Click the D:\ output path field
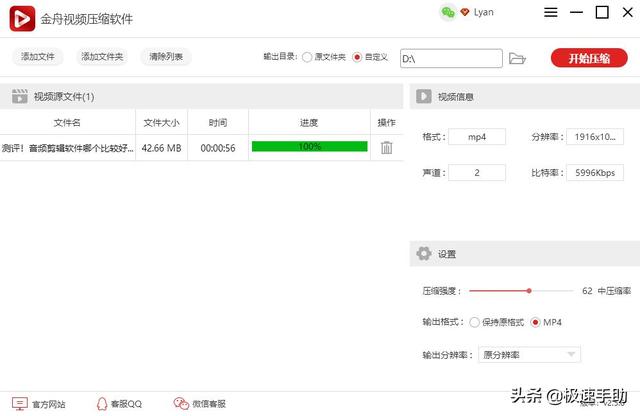This screenshot has height=416, width=640. (451, 58)
